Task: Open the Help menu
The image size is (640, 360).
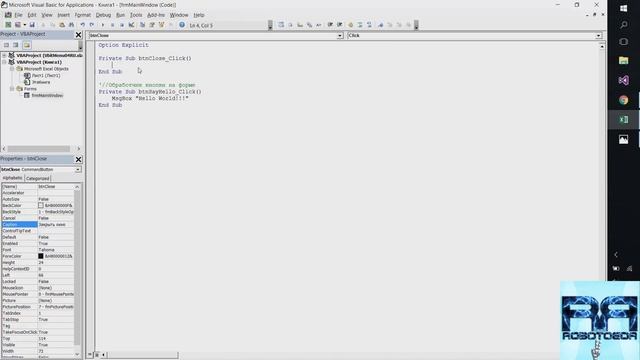Action: [x=199, y=15]
